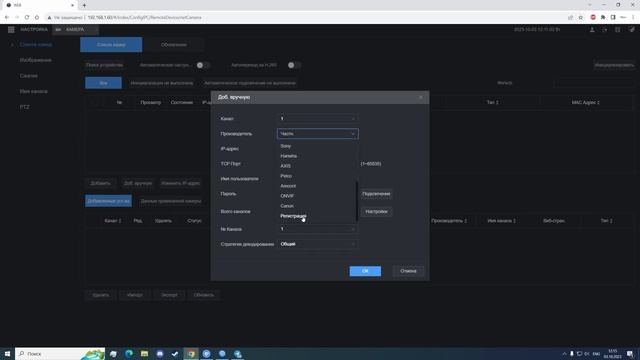This screenshot has height=360, width=640.
Task: Collapse the 'Производитель' dropdown
Action: (x=318, y=133)
